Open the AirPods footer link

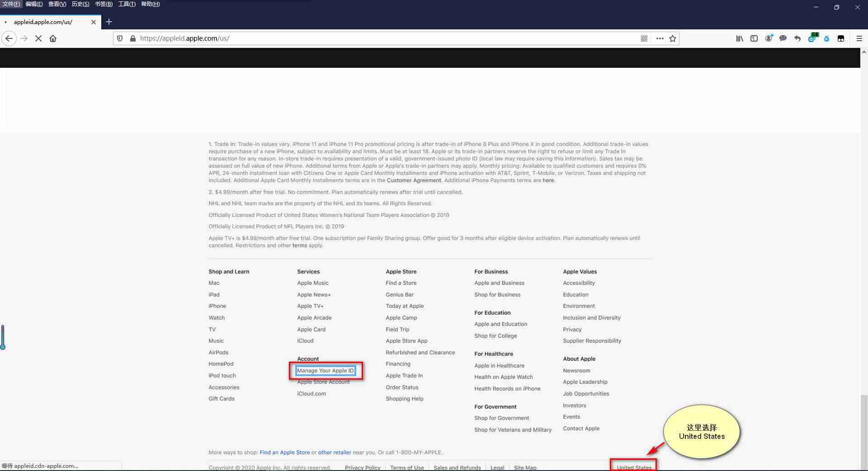[218, 353]
